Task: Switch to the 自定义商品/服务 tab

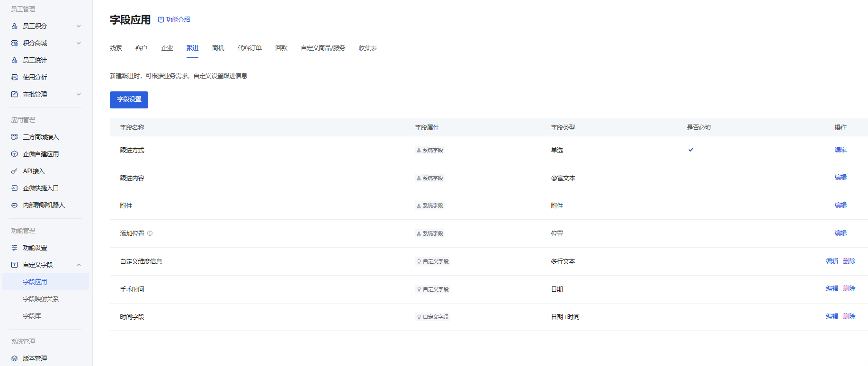Action: [323, 48]
